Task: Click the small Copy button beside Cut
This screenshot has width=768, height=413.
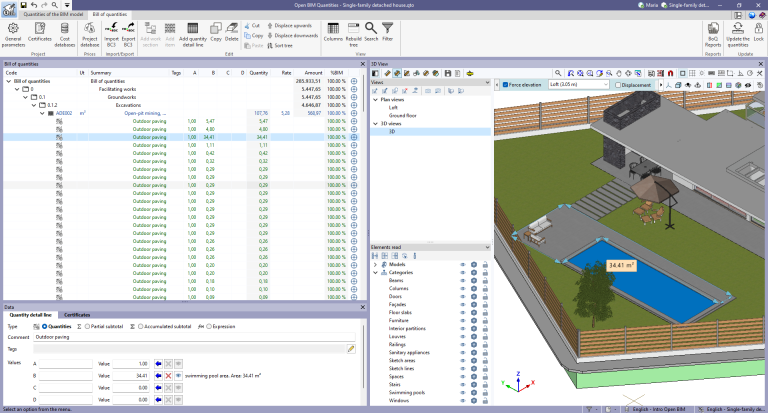Action: tap(254, 35)
